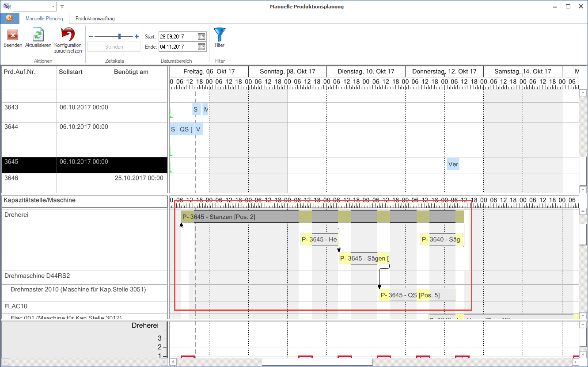The width and height of the screenshot is (588, 367).
Task: Click date header Donnerstag, 12. Okt 17
Action: (x=444, y=72)
